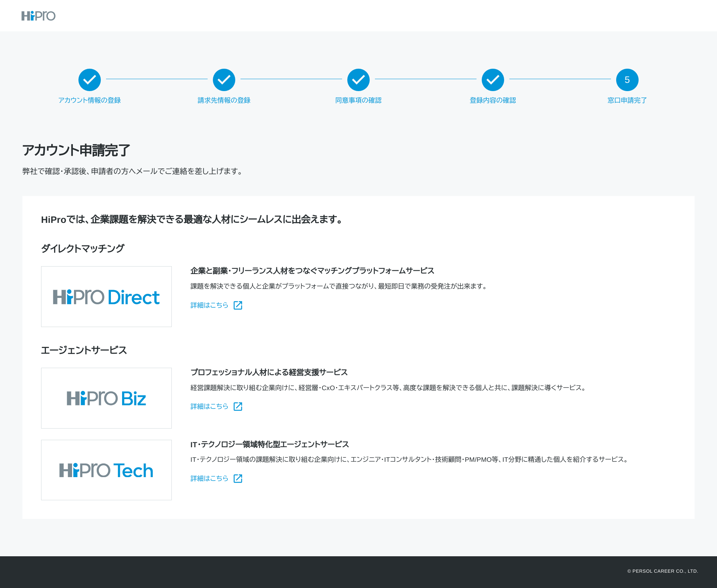The image size is (717, 588).
Task: Click the checkmark icon for アカウント情報の登録 step
Action: tap(89, 80)
